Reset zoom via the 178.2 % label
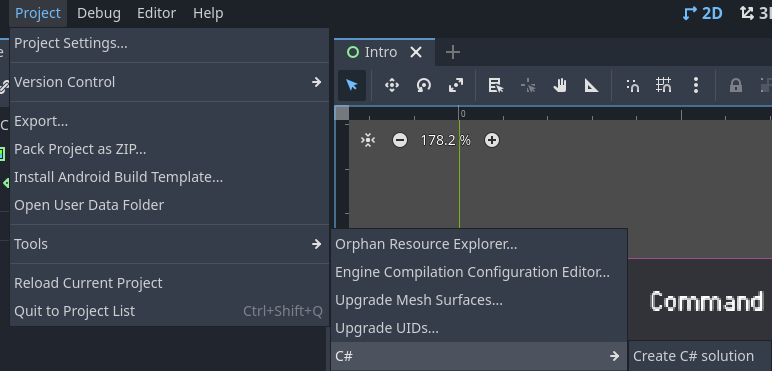 click(x=446, y=140)
